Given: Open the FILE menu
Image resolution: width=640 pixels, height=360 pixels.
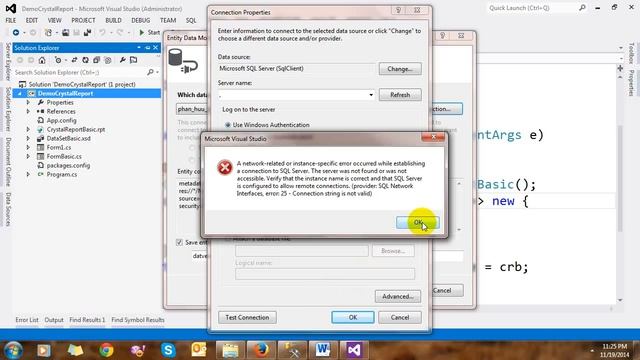Looking at the screenshot, I should (11, 20).
